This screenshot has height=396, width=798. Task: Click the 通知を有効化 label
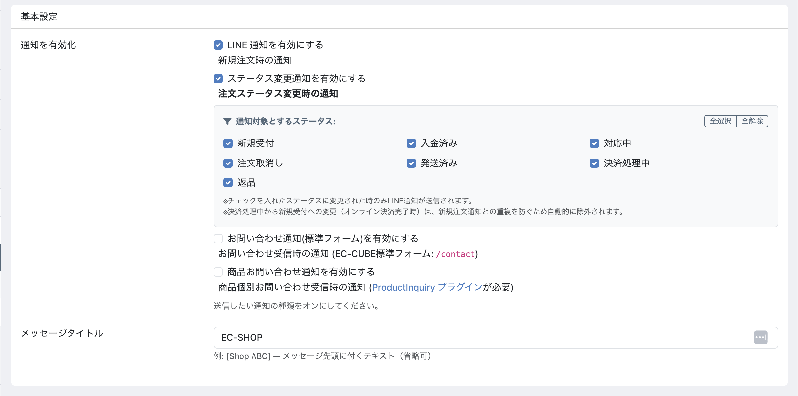(x=48, y=45)
